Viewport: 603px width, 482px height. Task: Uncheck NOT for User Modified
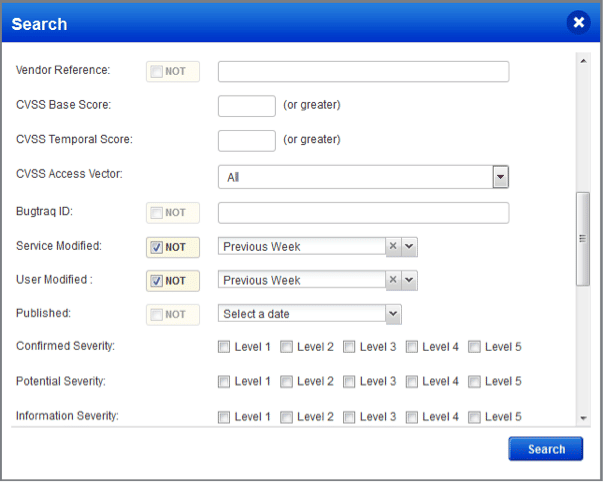156,281
